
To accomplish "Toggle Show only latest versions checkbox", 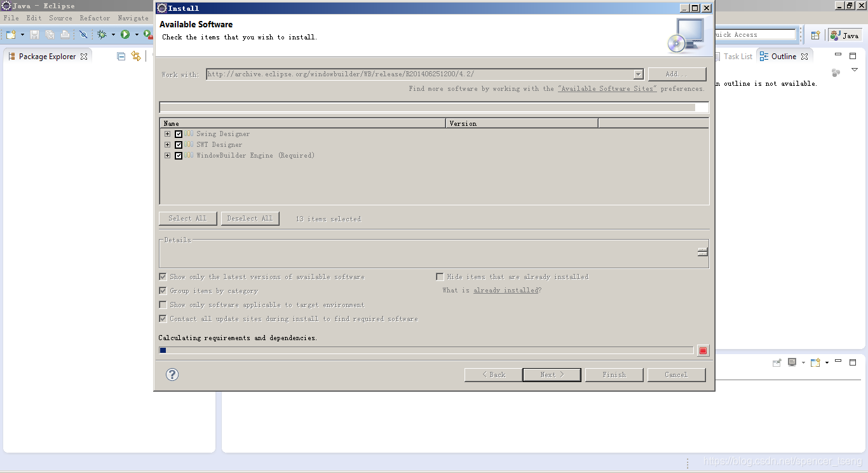I will [163, 277].
